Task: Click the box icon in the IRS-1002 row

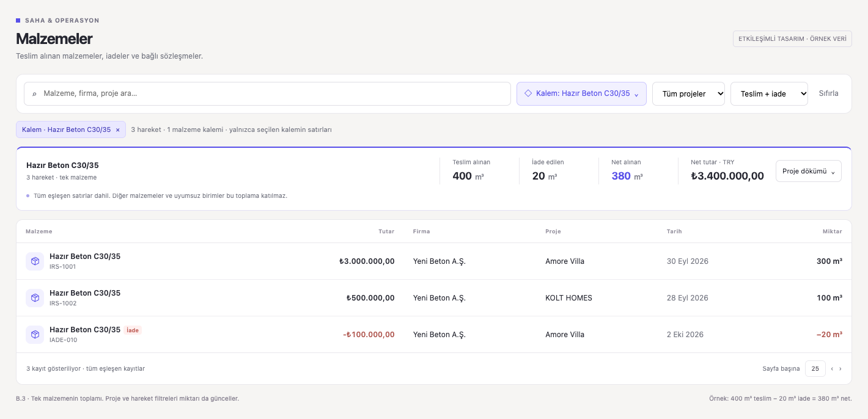Action: point(35,298)
